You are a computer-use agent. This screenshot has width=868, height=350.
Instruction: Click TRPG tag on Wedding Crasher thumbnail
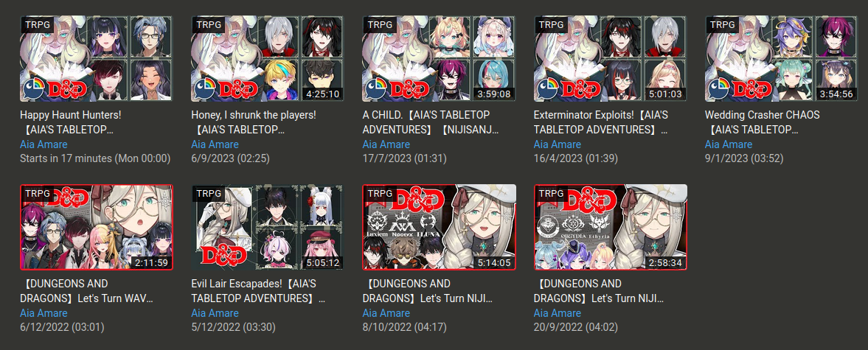tap(723, 25)
